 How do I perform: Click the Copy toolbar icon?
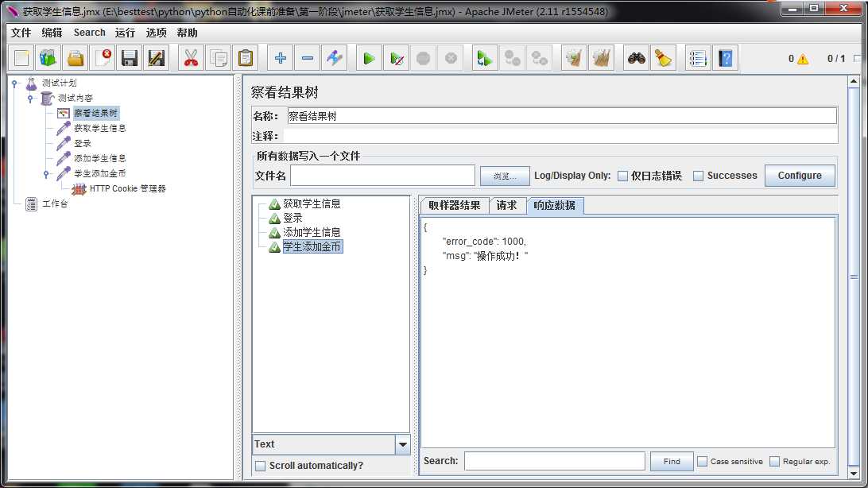pyautogui.click(x=219, y=58)
